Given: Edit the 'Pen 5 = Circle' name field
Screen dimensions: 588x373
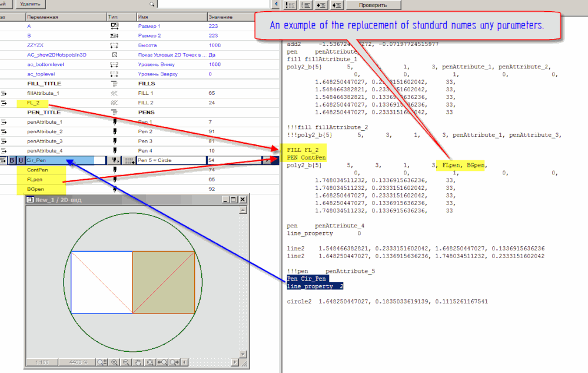Looking at the screenshot, I should click(171, 160).
